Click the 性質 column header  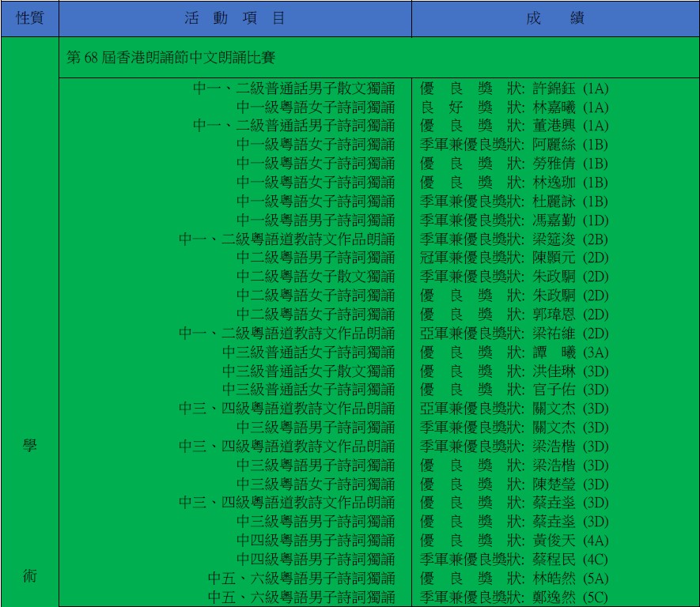pyautogui.click(x=30, y=18)
